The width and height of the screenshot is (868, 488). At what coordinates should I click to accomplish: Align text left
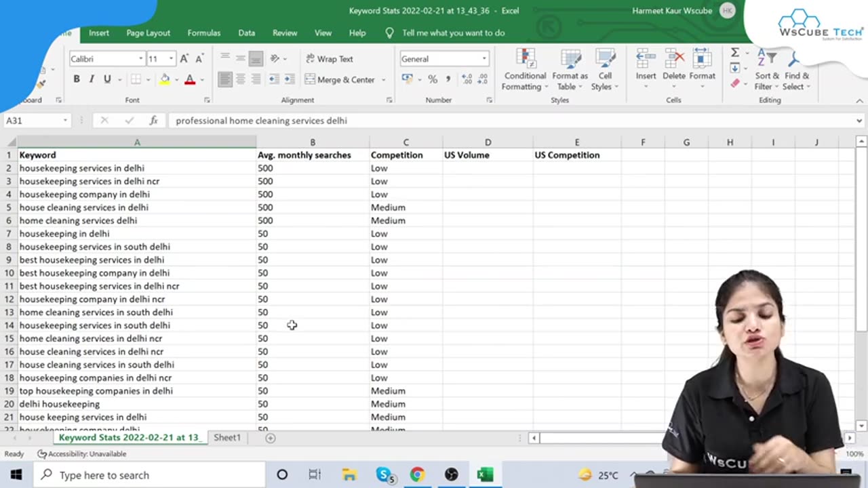pos(225,79)
